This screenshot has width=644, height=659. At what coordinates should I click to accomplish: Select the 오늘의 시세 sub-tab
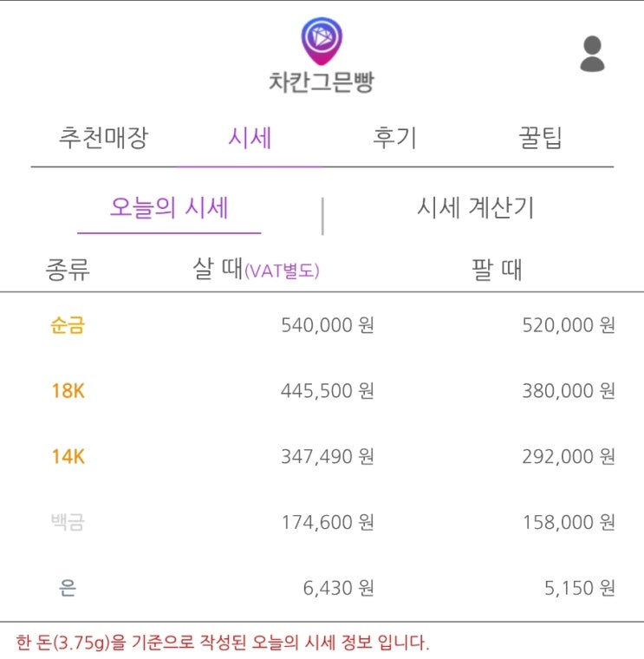click(169, 208)
